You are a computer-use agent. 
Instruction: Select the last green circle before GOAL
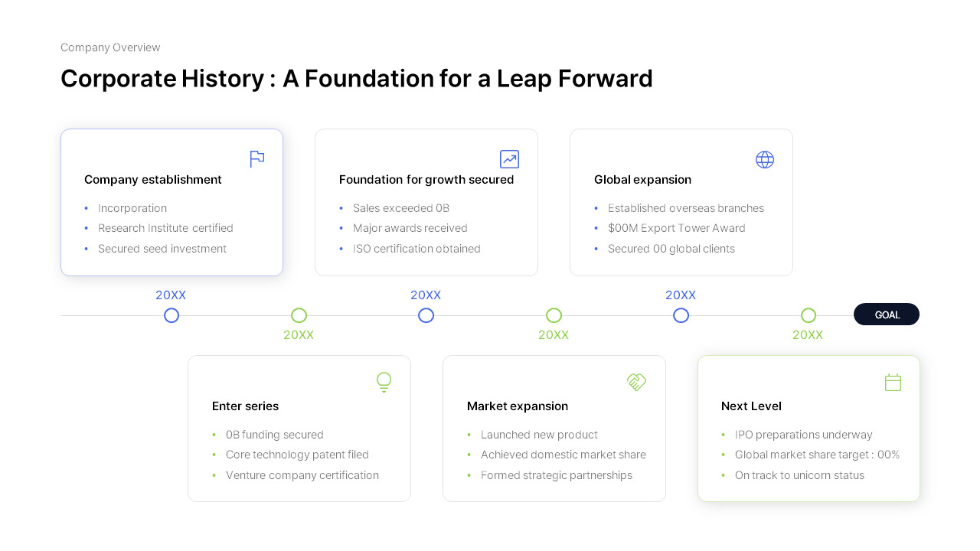808,315
